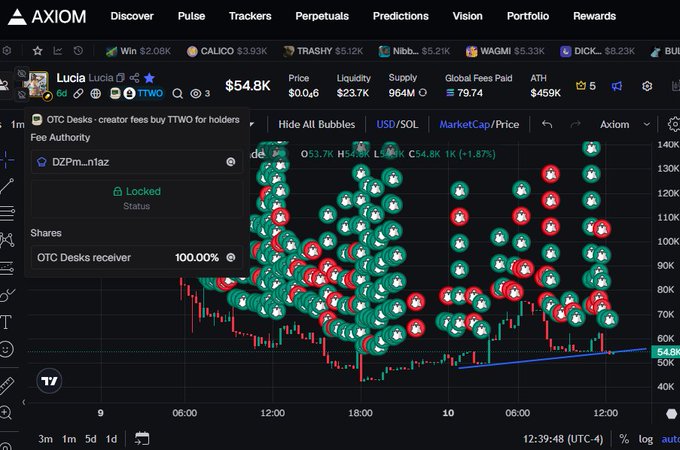Open the go-to-date calendar icon
Screen dimensions: 680x450
[142, 439]
